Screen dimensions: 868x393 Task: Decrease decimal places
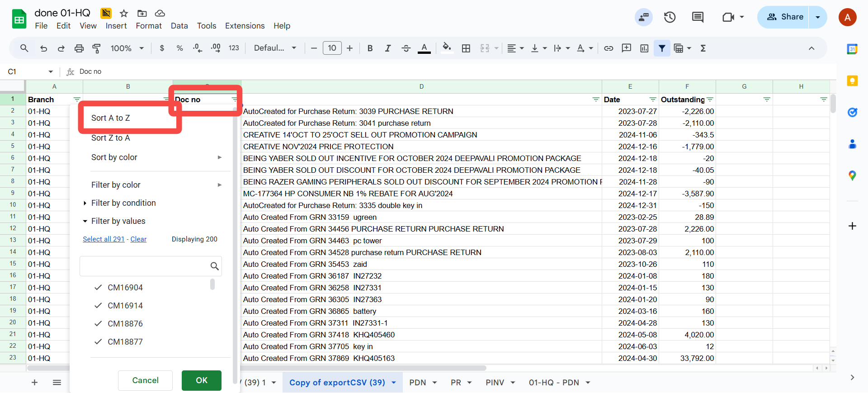point(198,48)
